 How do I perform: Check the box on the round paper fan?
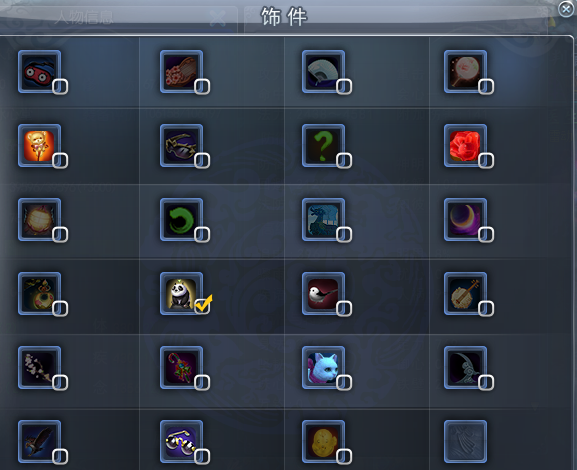486,86
